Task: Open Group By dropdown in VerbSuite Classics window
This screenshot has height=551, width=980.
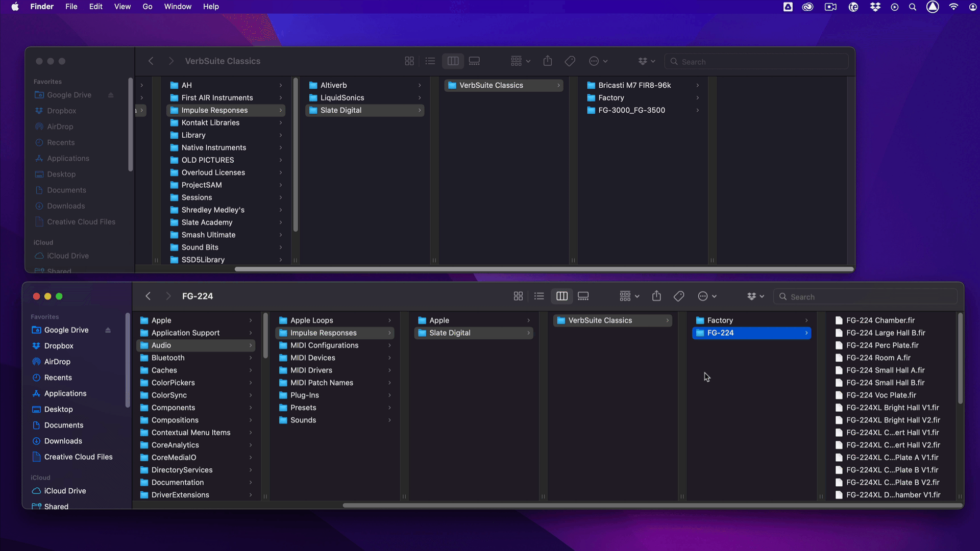Action: point(521,61)
